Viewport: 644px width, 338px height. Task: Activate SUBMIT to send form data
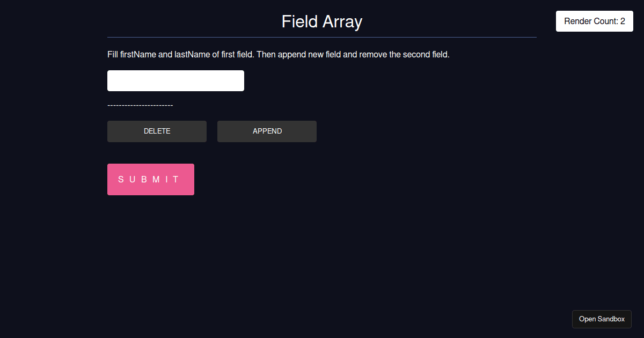[150, 179]
